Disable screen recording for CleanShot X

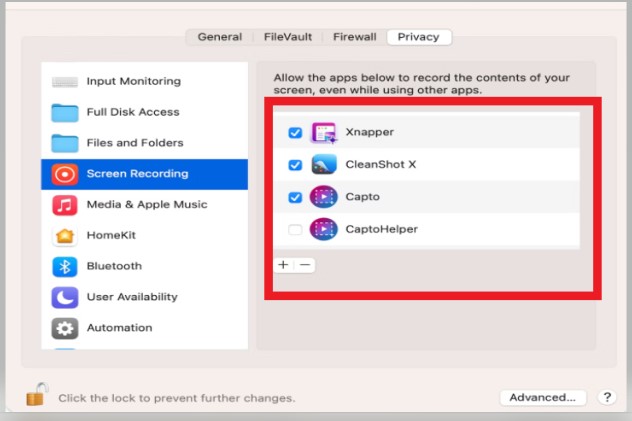[x=295, y=164]
